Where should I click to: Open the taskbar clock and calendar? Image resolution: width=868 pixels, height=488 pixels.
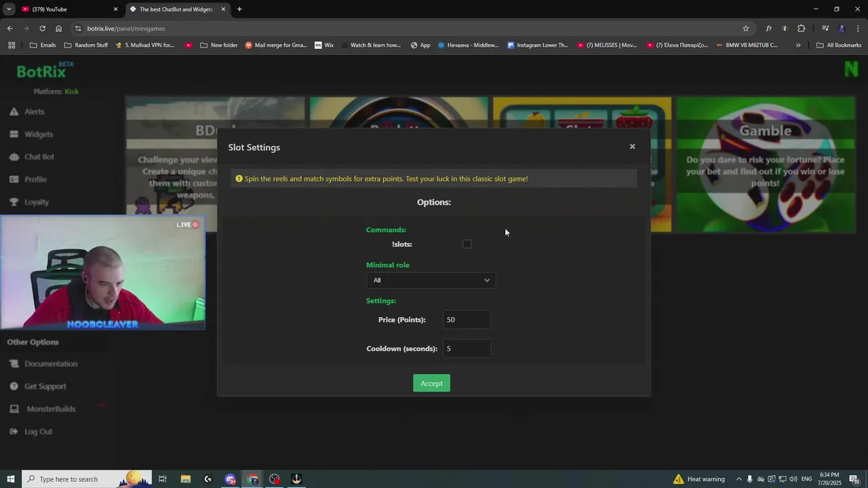point(829,479)
